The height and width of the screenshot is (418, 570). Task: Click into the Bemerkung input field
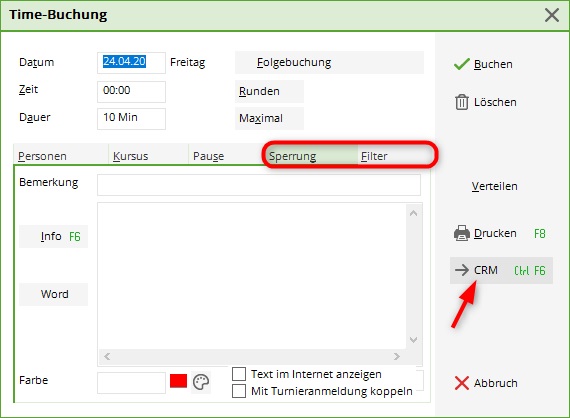click(259, 185)
